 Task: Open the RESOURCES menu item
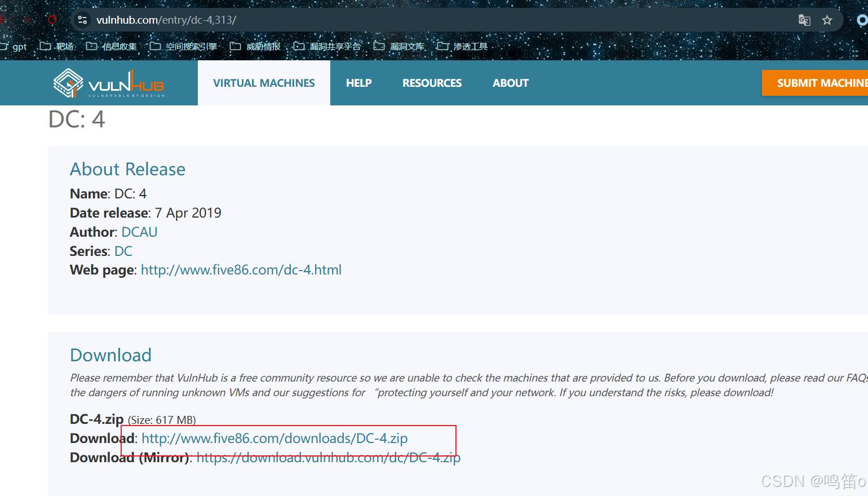pyautogui.click(x=432, y=83)
